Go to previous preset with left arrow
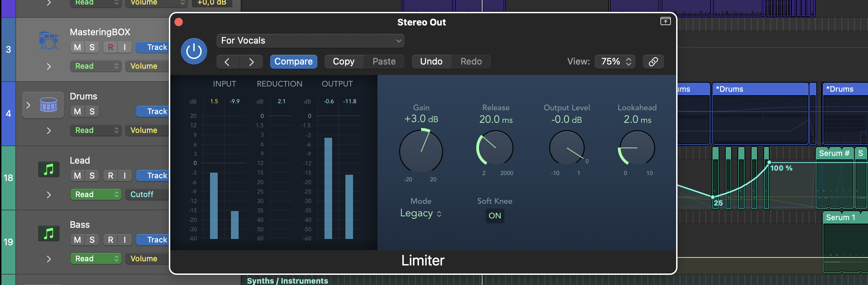The width and height of the screenshot is (868, 285). click(227, 62)
